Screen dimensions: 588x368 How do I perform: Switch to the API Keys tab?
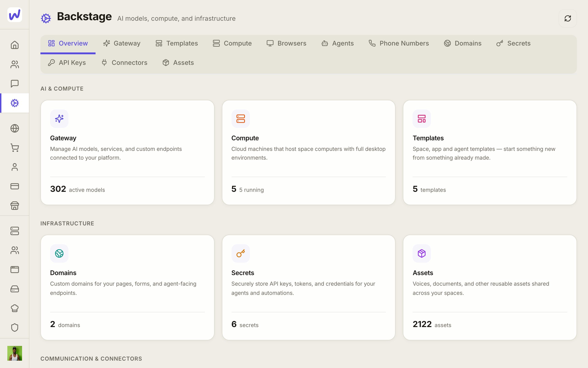click(67, 63)
